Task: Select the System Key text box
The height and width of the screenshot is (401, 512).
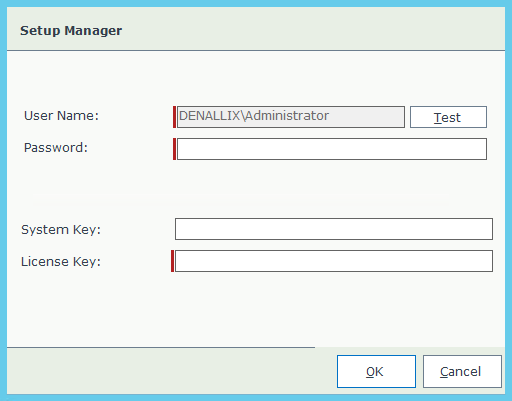Action: click(334, 229)
